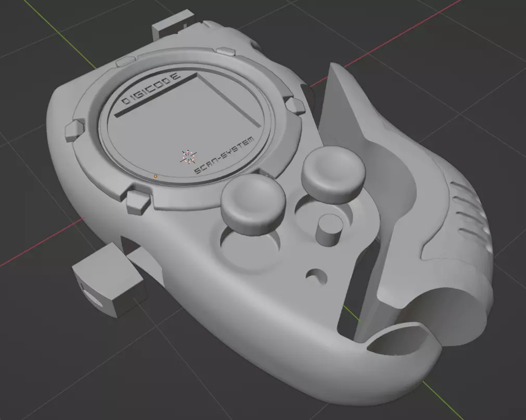The height and width of the screenshot is (420, 526).
Task: Click the engraved "SCAN-SYSTEM" lettering
Action: (224, 155)
